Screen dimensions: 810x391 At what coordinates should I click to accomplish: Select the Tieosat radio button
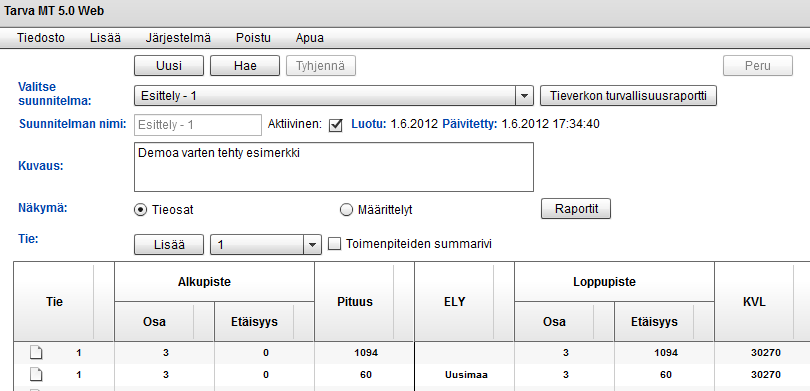139,210
